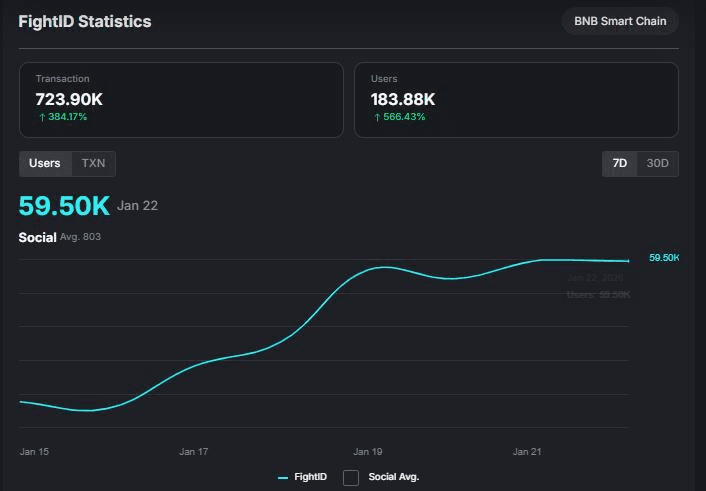Click the FightID Statistics title
Viewport: 706px width, 491px height.
(x=85, y=21)
